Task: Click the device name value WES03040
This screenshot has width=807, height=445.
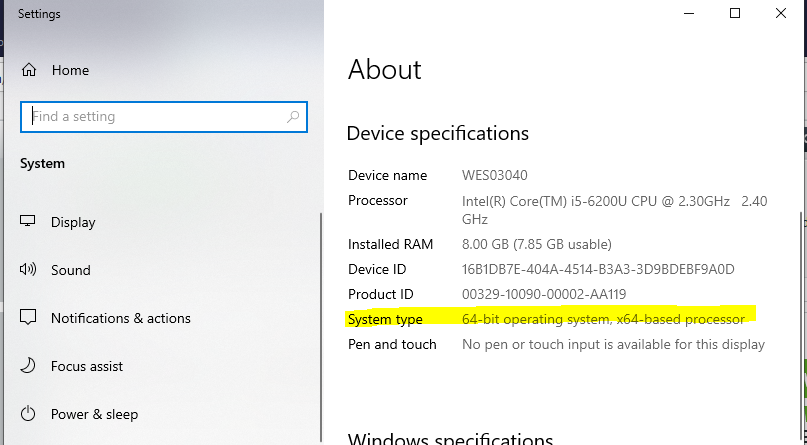Action: 494,175
